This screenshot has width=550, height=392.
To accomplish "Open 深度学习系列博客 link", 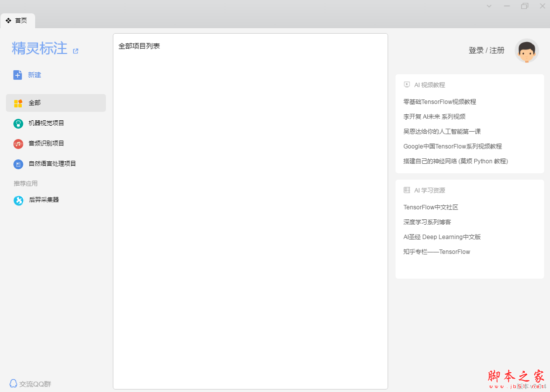I will (x=427, y=222).
